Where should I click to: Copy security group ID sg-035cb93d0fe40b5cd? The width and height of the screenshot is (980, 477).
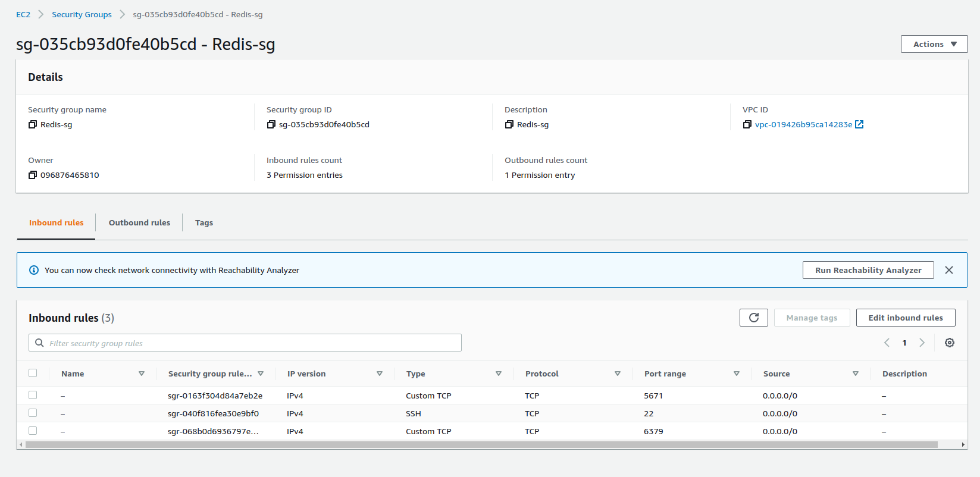coord(271,124)
